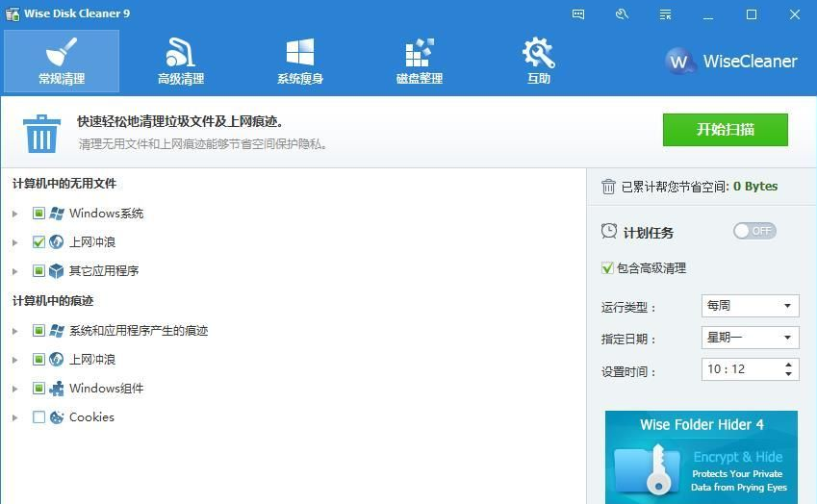Screen dimensions: 817x504
Task: Increase 设置时间 with the up arrow
Action: pos(788,365)
